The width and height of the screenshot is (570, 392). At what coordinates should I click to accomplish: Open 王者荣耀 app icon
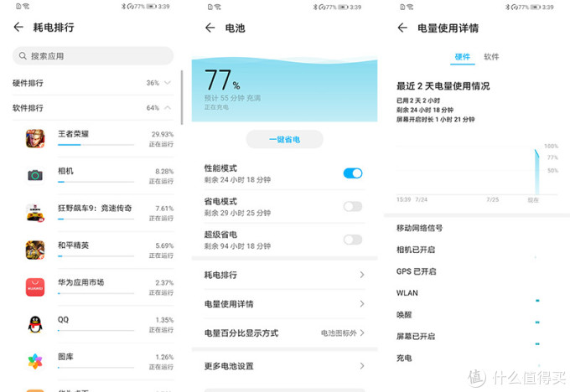(35, 138)
